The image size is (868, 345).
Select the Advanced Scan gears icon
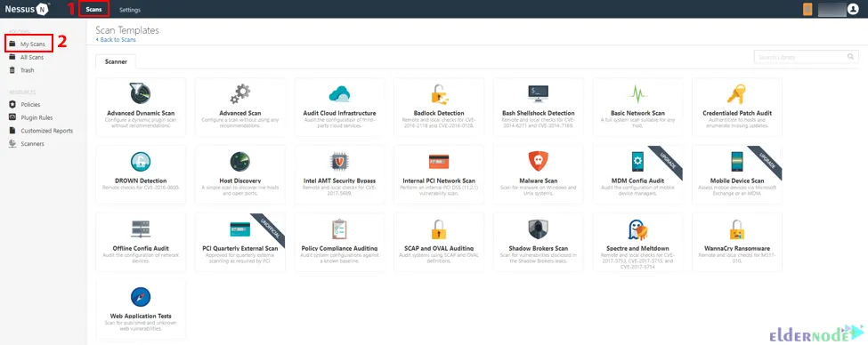pyautogui.click(x=240, y=94)
